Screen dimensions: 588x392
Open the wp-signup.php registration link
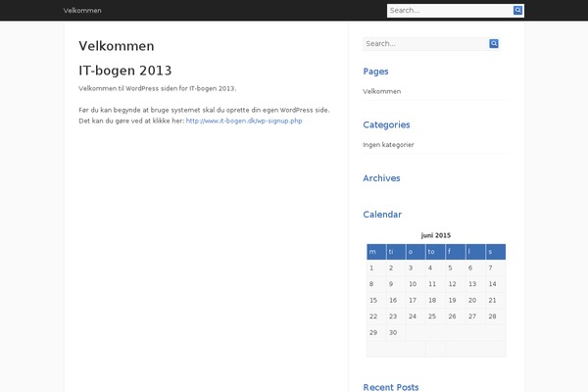point(244,121)
